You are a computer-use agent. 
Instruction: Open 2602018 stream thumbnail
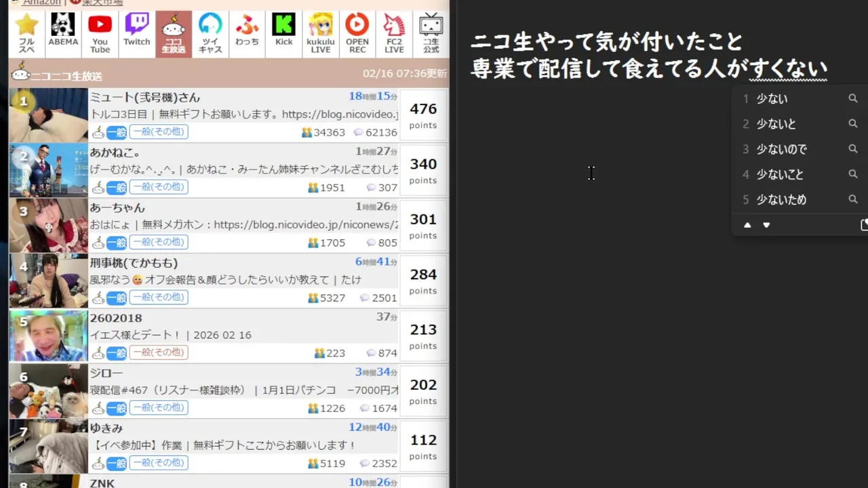pyautogui.click(x=49, y=336)
